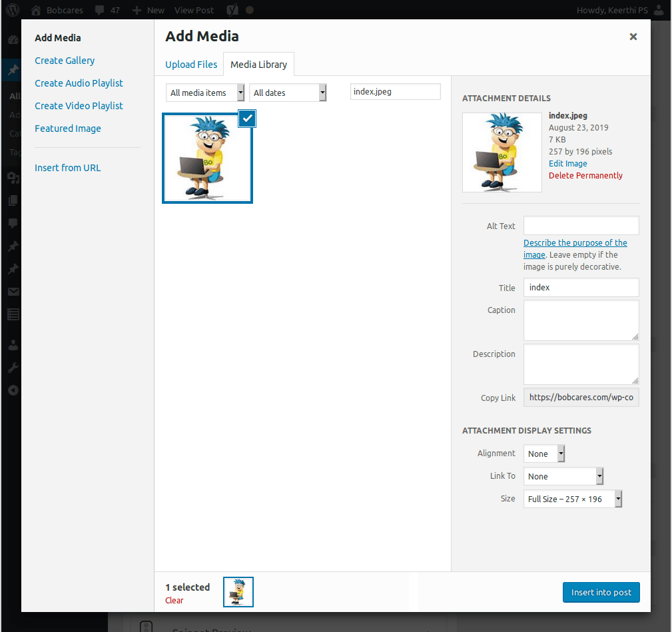Viewport: 672px width, 632px height.
Task: Open the Yoast SEO admin bar icon
Action: click(x=232, y=10)
